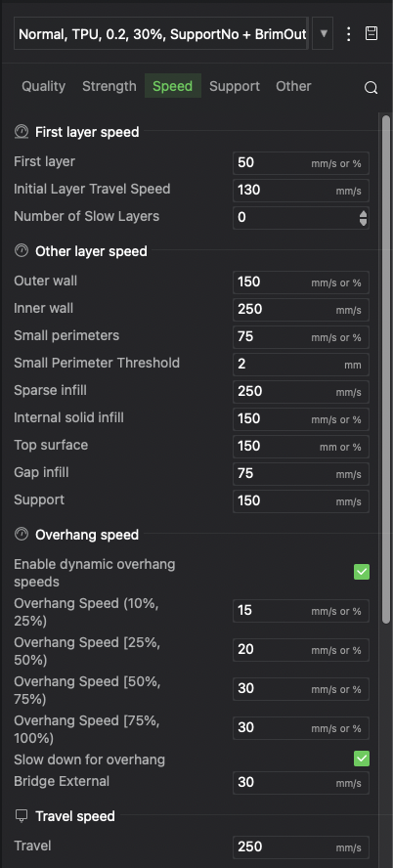Image resolution: width=393 pixels, height=868 pixels.
Task: Expand the process preset dropdown arrow
Action: [x=324, y=34]
